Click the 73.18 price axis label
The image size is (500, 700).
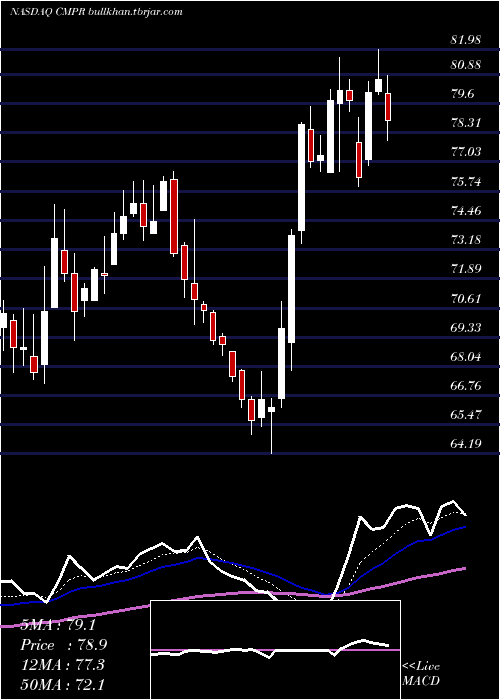click(466, 240)
